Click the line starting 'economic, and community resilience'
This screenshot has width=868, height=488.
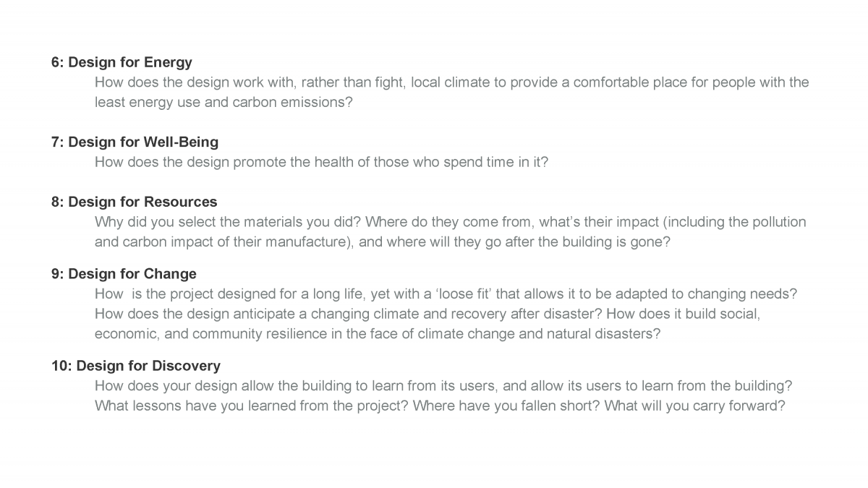coord(378,335)
